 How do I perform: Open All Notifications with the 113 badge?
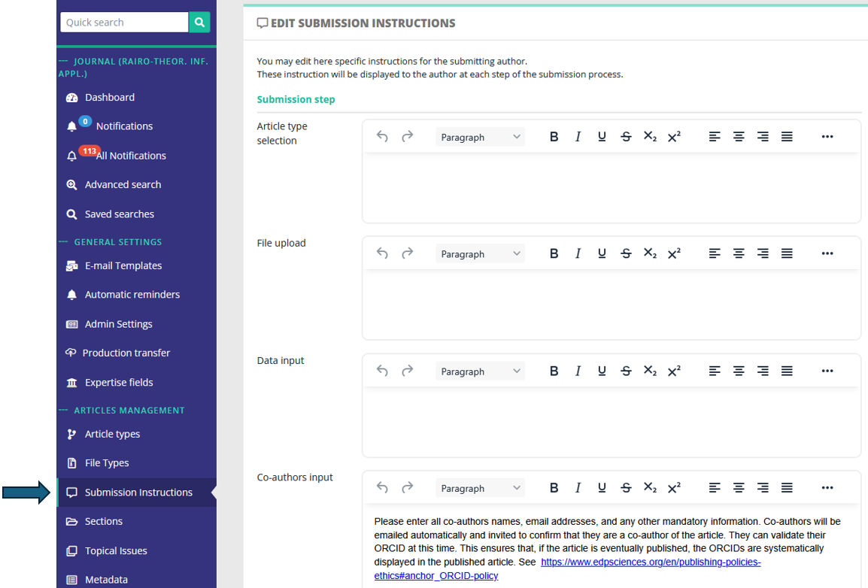[x=131, y=156]
